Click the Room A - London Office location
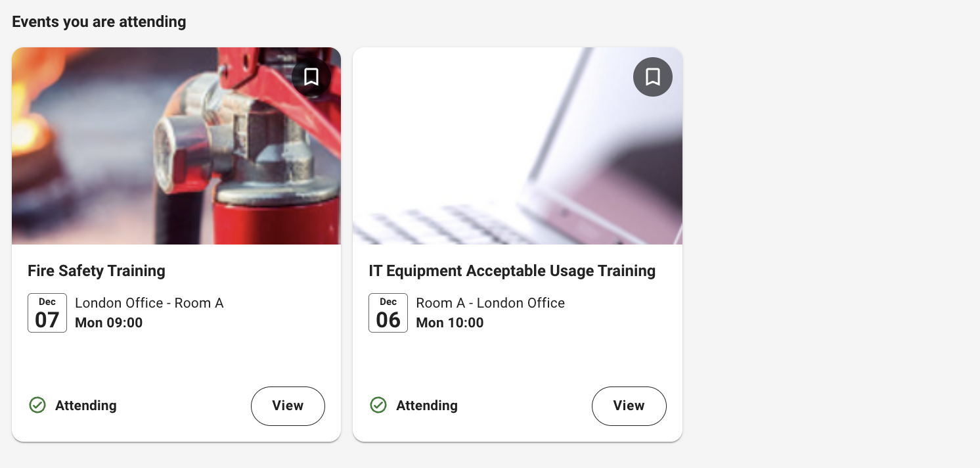980x468 pixels. point(490,303)
